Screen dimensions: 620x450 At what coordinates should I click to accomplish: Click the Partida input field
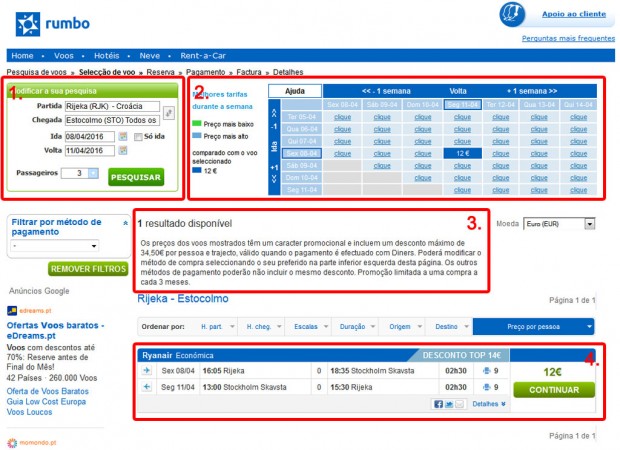coord(106,105)
